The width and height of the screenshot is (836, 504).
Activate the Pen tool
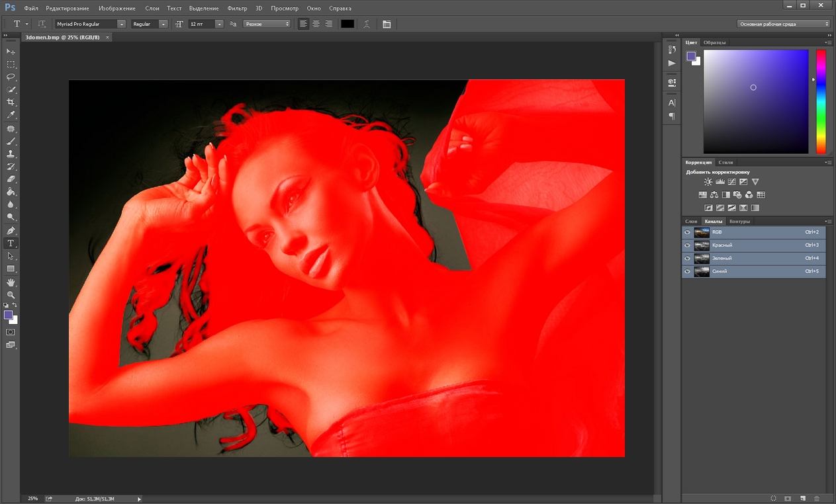[x=11, y=231]
